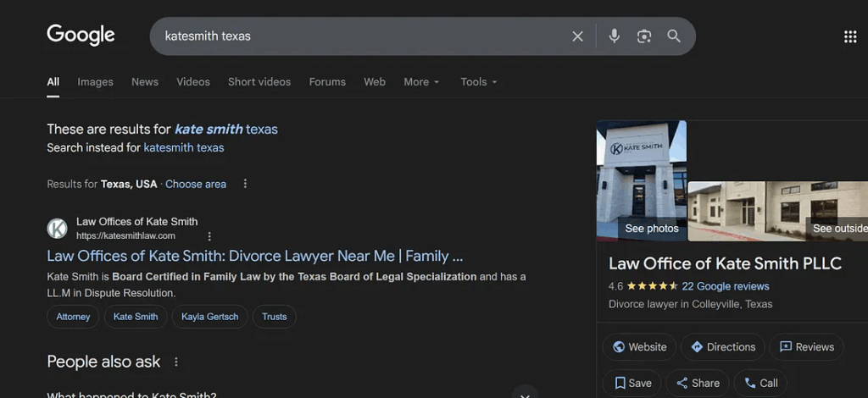Switch to the Images tab

(95, 82)
